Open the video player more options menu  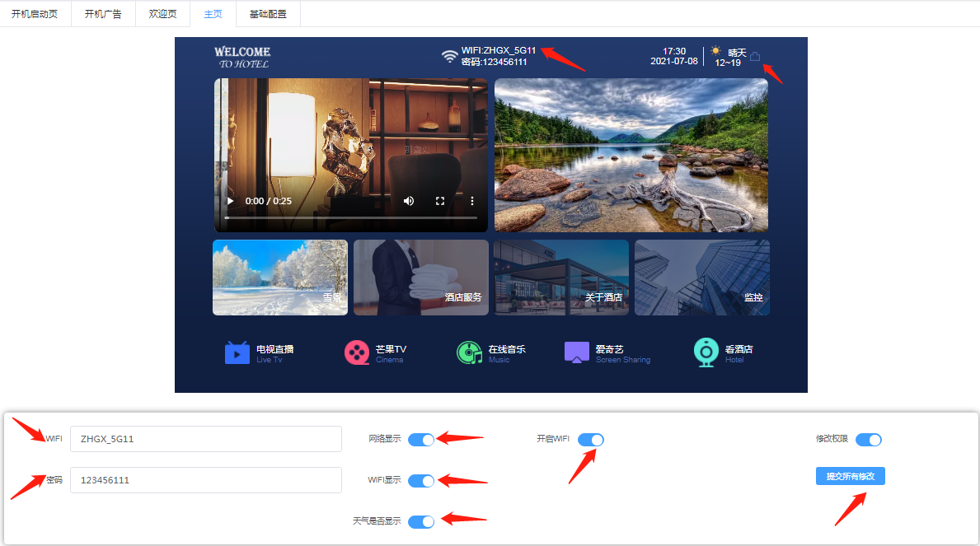pyautogui.click(x=472, y=201)
